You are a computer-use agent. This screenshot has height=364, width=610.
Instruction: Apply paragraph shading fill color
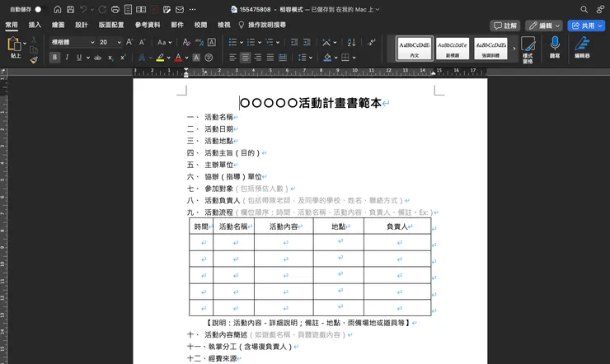click(327, 58)
